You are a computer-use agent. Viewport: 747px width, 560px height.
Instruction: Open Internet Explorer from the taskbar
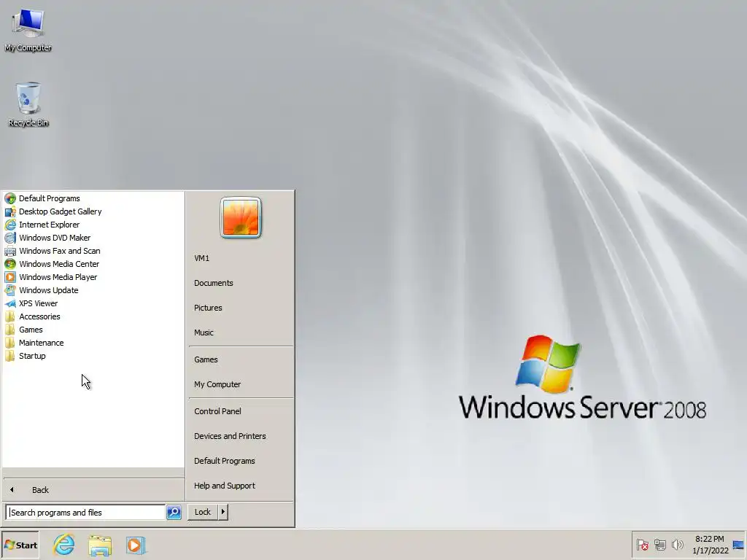[x=64, y=545]
